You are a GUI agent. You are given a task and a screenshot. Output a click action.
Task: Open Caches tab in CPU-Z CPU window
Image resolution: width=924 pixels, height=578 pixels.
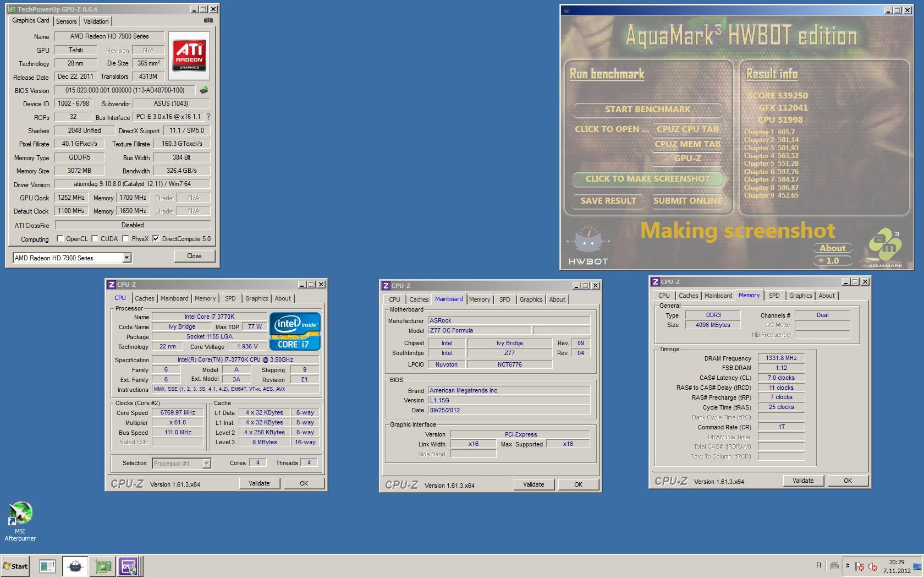coord(145,298)
